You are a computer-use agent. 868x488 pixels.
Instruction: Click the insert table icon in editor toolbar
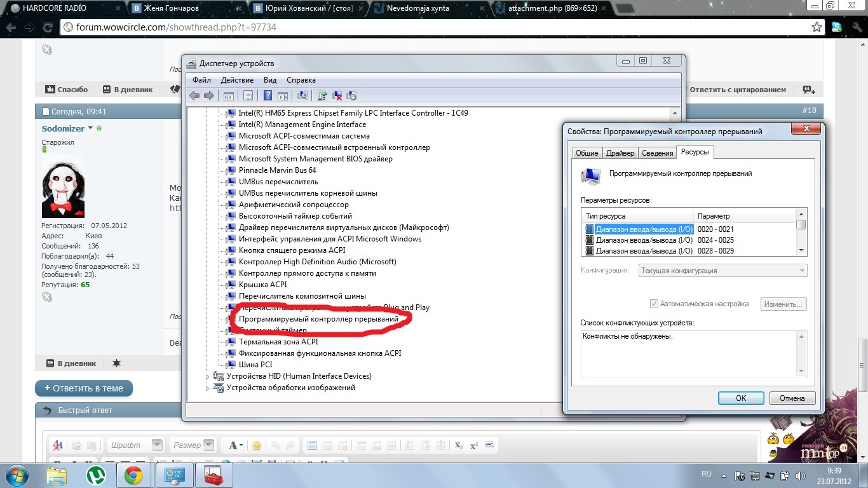click(311, 445)
